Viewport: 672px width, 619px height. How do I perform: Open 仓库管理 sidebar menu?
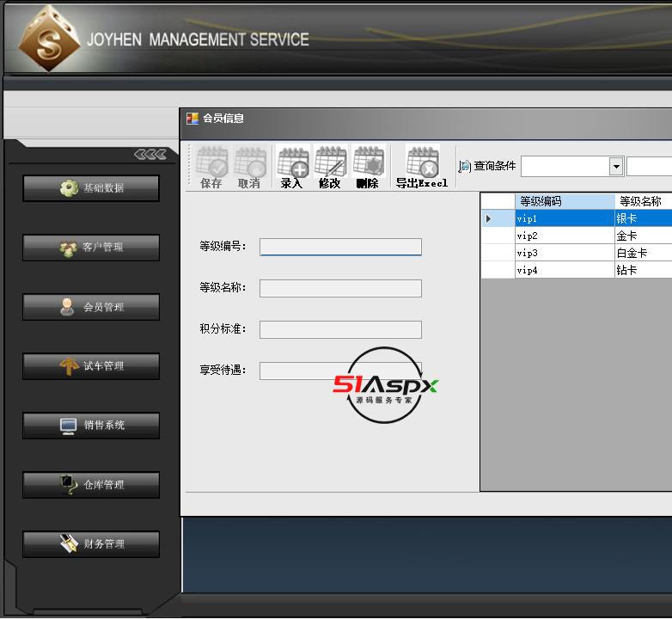coord(91,485)
